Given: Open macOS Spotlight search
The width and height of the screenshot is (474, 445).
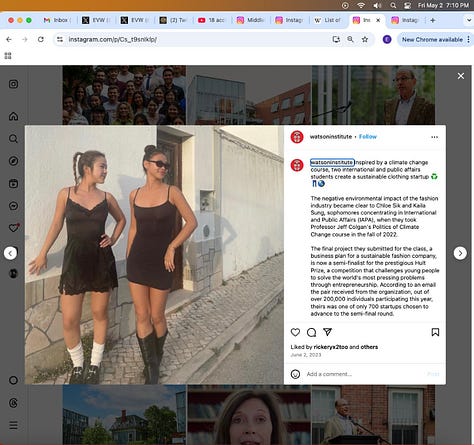Looking at the screenshot, I should [393, 5].
